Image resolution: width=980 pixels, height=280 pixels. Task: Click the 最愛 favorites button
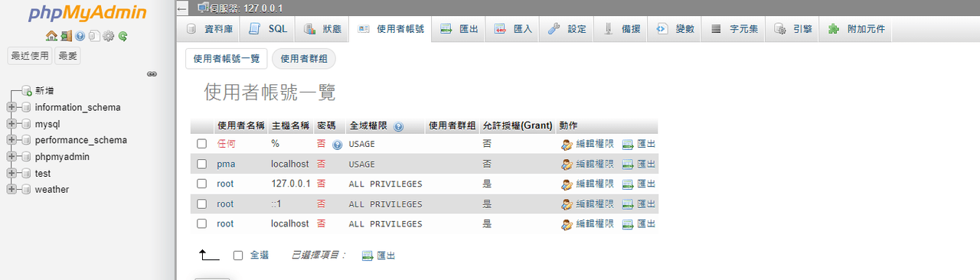(67, 56)
